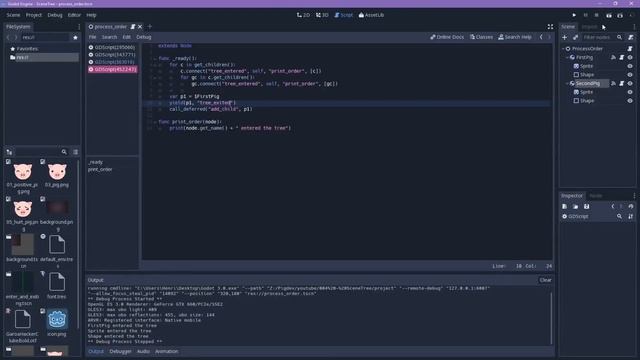Open the Scene menu
The width and height of the screenshot is (640, 360).
(13, 15)
